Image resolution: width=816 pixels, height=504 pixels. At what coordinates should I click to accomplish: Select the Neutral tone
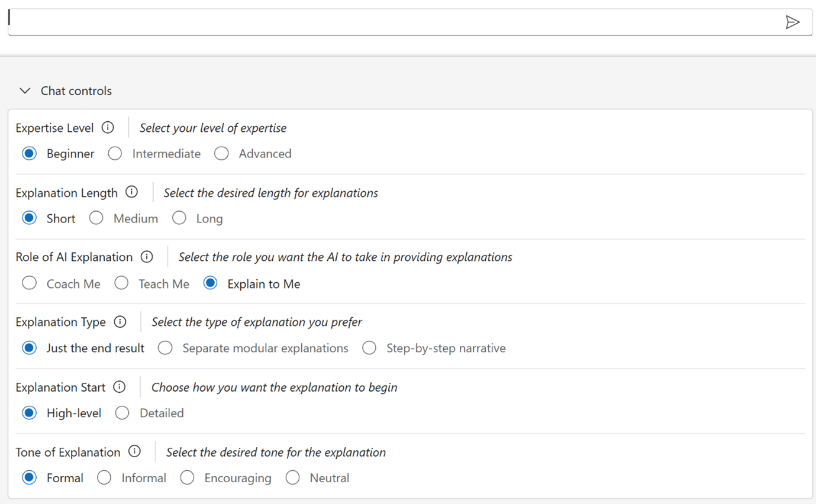coord(292,477)
